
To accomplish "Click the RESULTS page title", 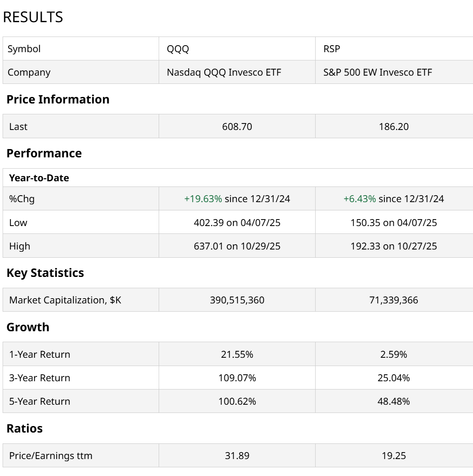I will (33, 17).
